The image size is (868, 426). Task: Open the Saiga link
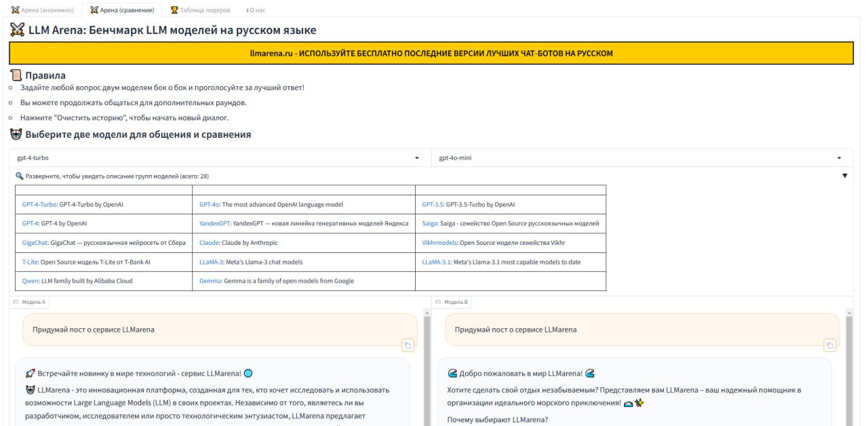click(430, 223)
